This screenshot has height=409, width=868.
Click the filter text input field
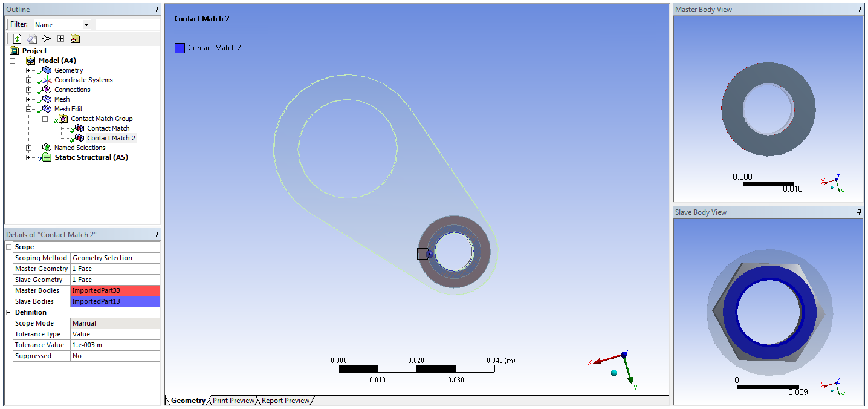click(127, 25)
